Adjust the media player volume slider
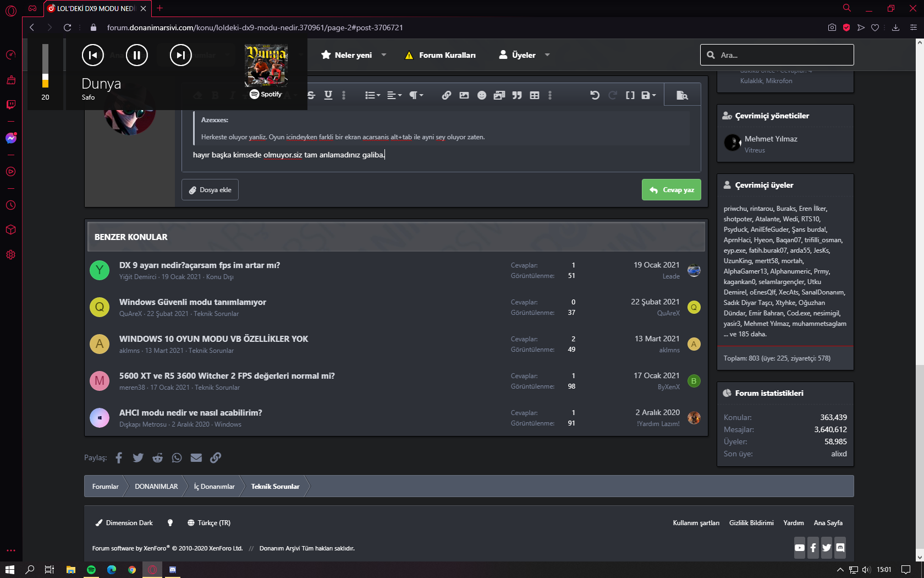Image resolution: width=924 pixels, height=578 pixels. point(45,66)
